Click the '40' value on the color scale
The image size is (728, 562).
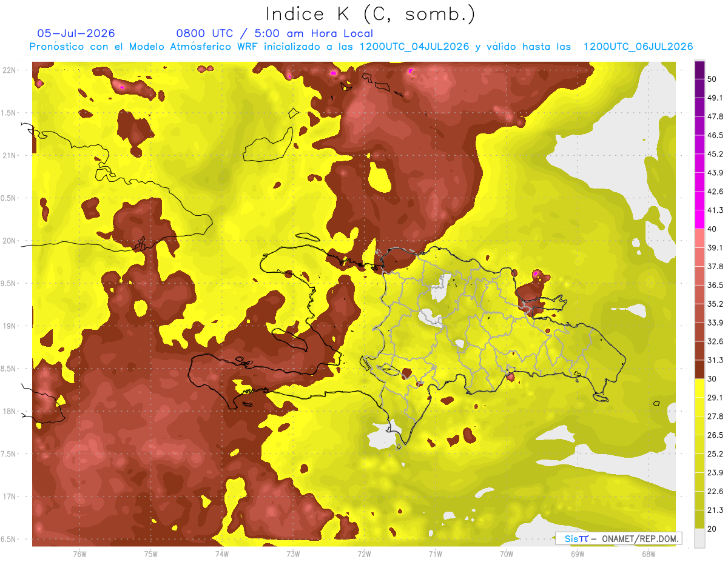coord(712,229)
